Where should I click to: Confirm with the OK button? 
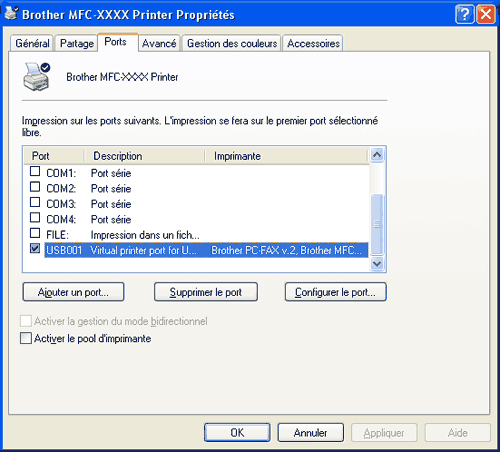point(237,433)
